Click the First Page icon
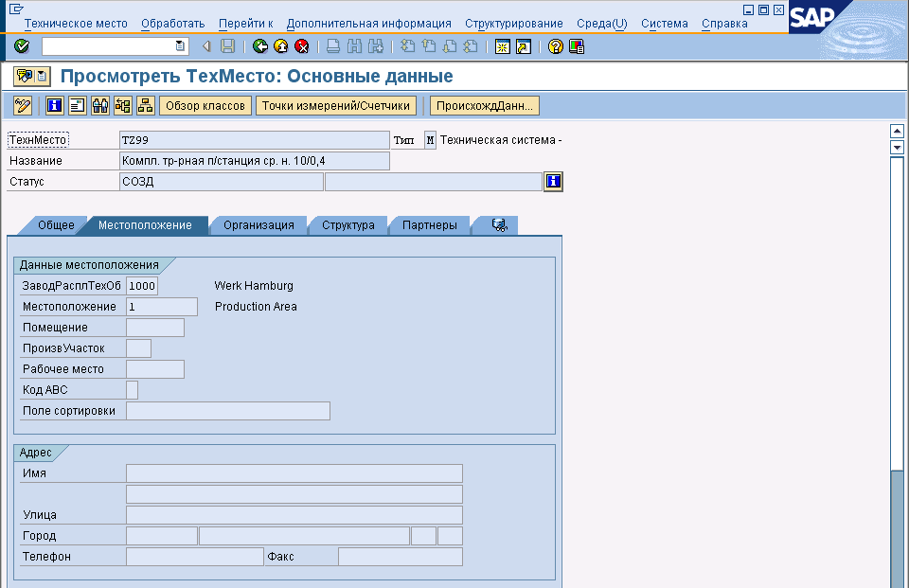 click(408, 46)
